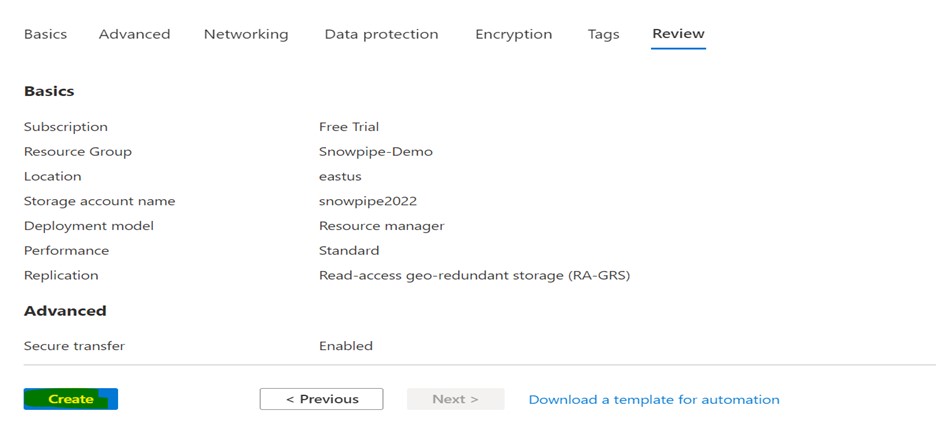Screen dimensions: 936x431
Task: Click the Basics section heading in summary
Action: click(x=49, y=91)
